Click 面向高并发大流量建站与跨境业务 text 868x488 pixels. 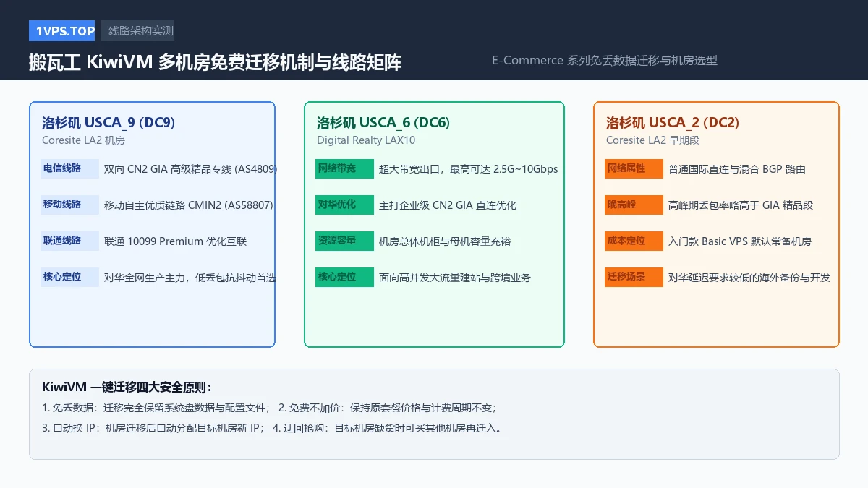[x=455, y=278]
